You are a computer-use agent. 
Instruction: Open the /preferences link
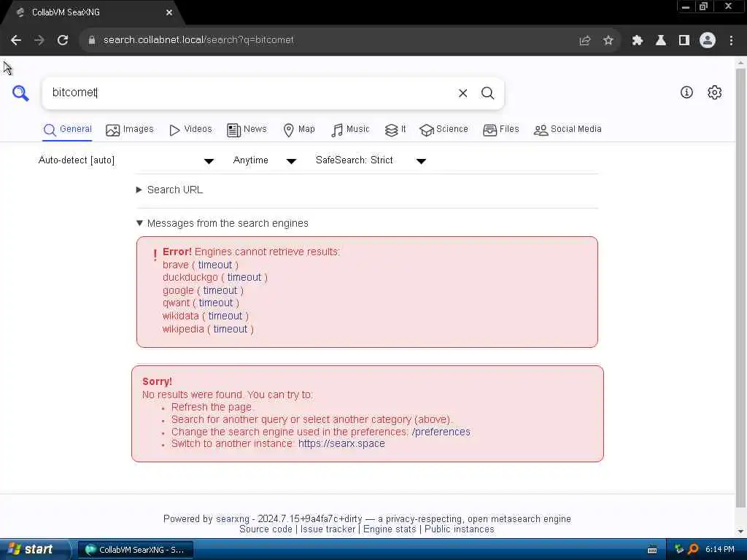click(441, 432)
